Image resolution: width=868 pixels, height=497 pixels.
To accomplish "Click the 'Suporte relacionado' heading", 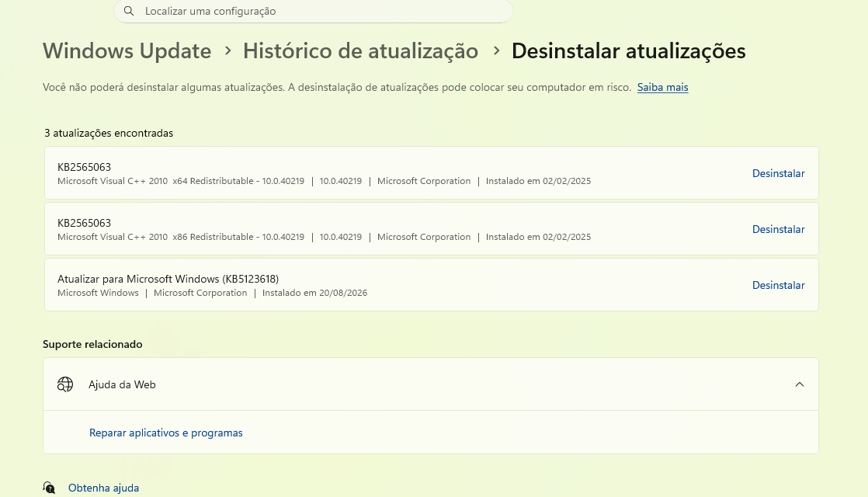I will [92, 344].
